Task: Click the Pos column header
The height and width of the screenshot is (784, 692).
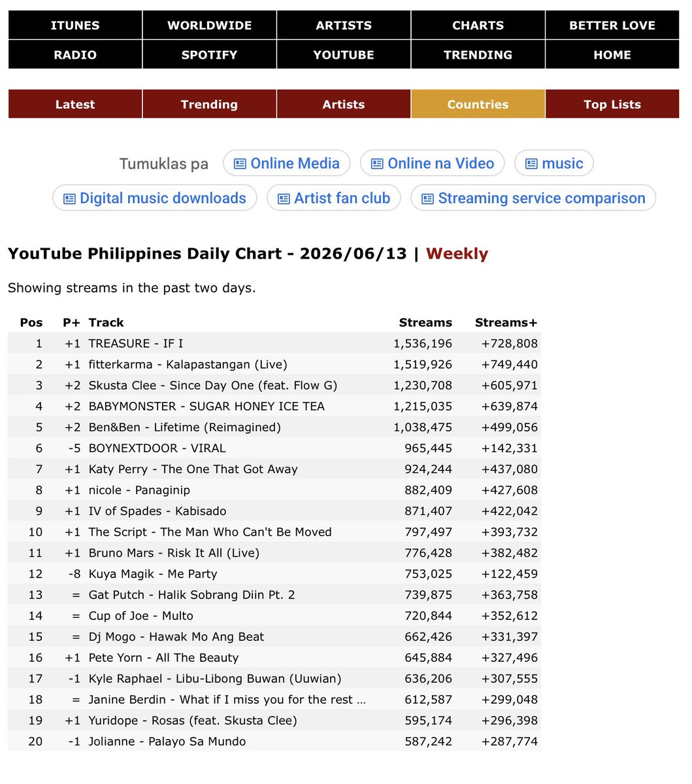Action: pos(31,323)
